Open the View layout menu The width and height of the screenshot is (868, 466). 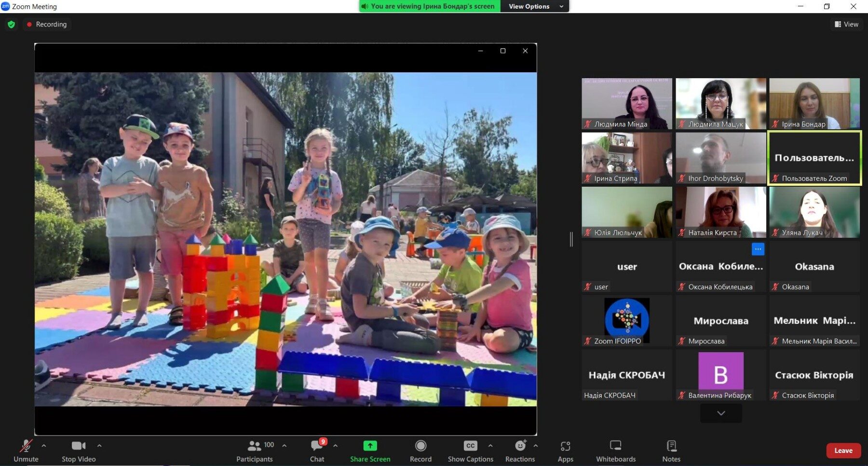pyautogui.click(x=846, y=24)
